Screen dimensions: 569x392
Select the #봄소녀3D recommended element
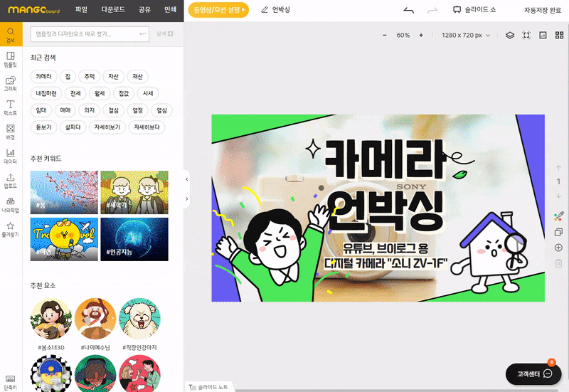pyautogui.click(x=50, y=319)
